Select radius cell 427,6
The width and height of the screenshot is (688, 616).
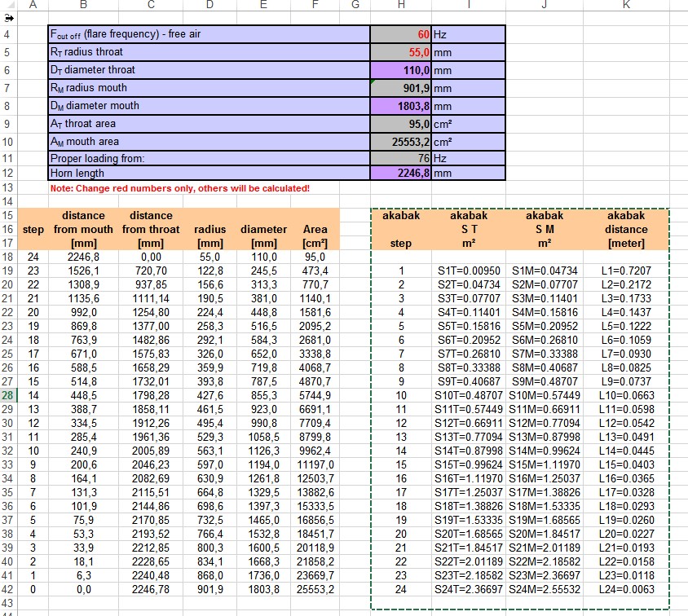209,395
